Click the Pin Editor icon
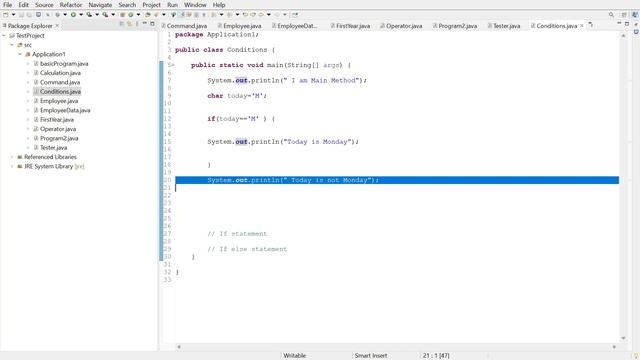This screenshot has width=640, height=360. click(295, 15)
